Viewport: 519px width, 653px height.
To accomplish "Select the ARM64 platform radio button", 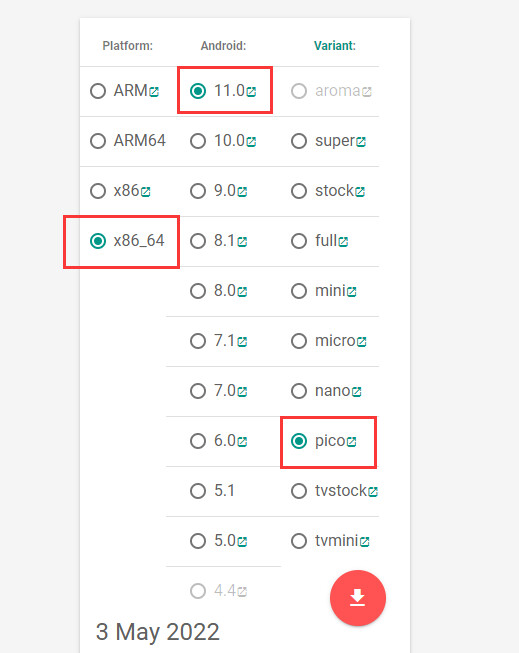I will 98,141.
